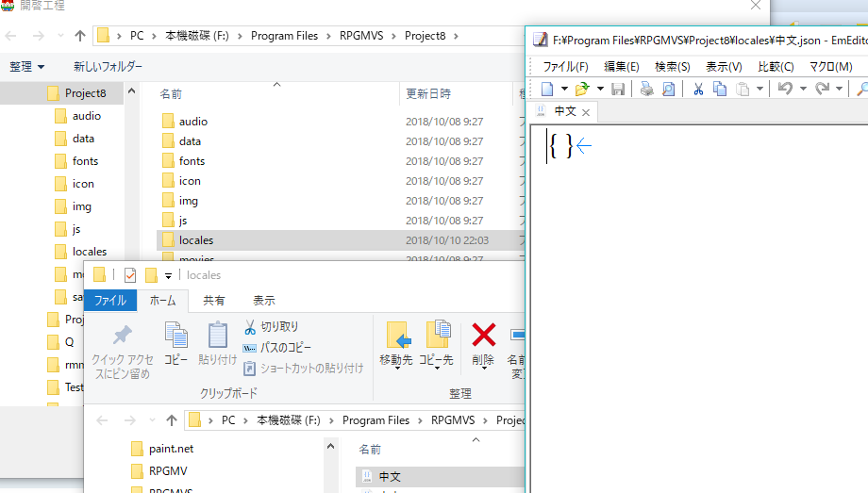Expand the Open file dropdown arrow in EmEditor
The height and width of the screenshot is (493, 868).
click(x=600, y=89)
